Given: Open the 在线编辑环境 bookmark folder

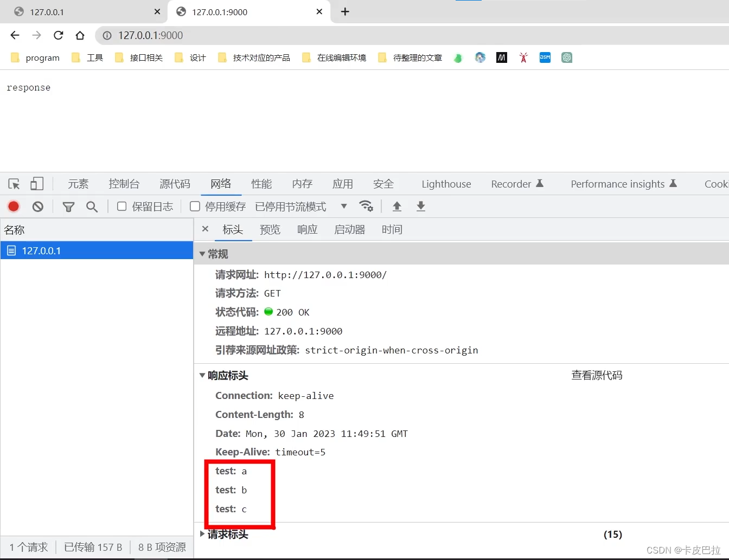Looking at the screenshot, I should point(334,57).
